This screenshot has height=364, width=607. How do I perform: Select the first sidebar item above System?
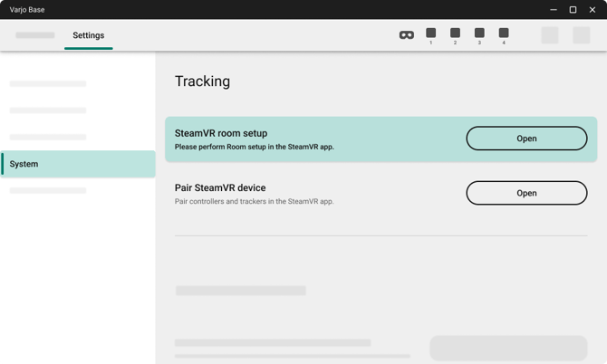tap(48, 84)
